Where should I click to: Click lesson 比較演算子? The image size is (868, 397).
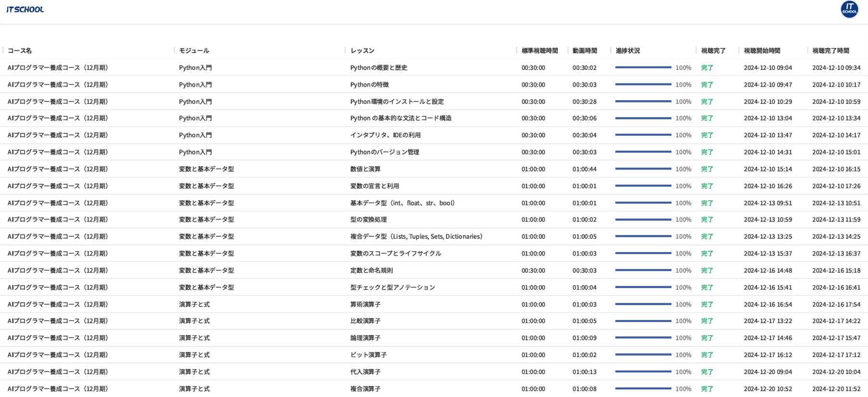pos(365,321)
